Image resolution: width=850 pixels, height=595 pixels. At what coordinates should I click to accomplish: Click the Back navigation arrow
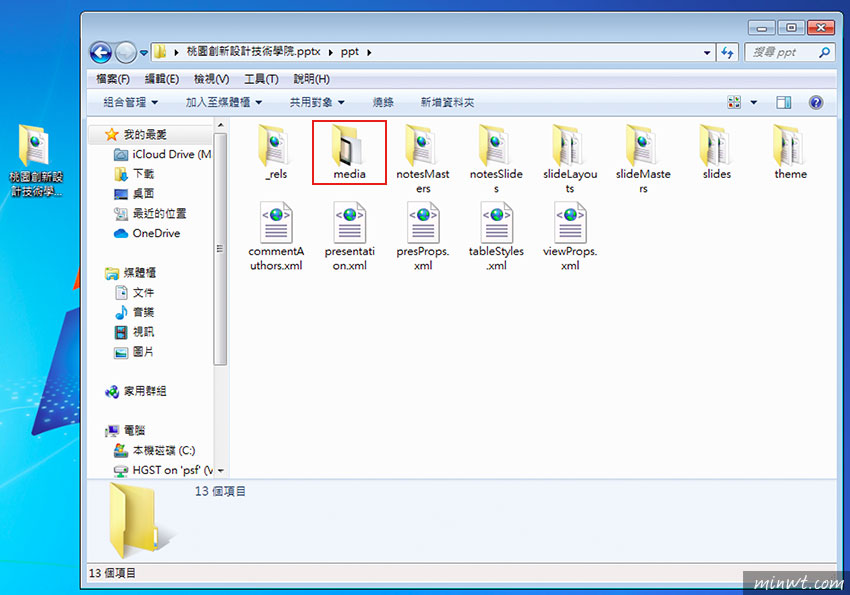(101, 53)
